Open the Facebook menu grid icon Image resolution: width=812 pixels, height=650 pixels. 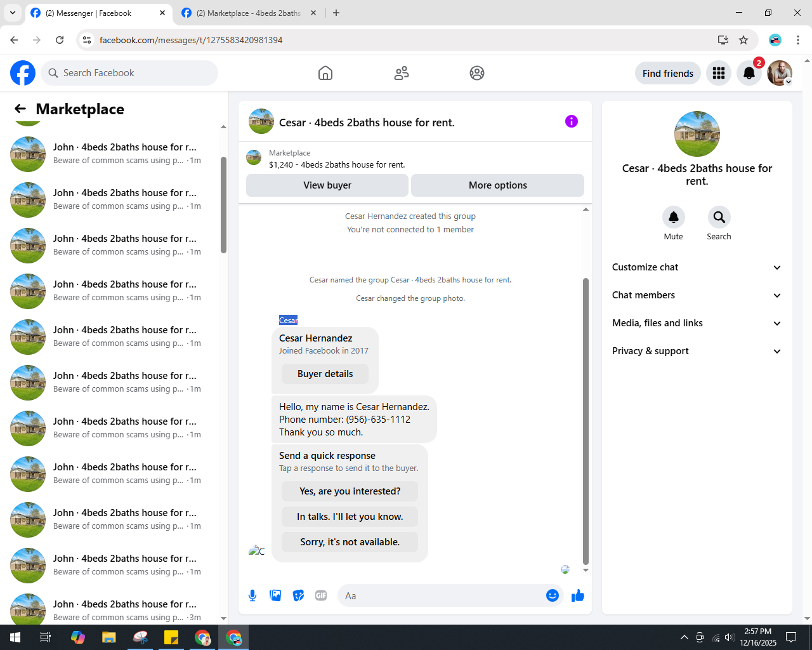[x=719, y=73]
